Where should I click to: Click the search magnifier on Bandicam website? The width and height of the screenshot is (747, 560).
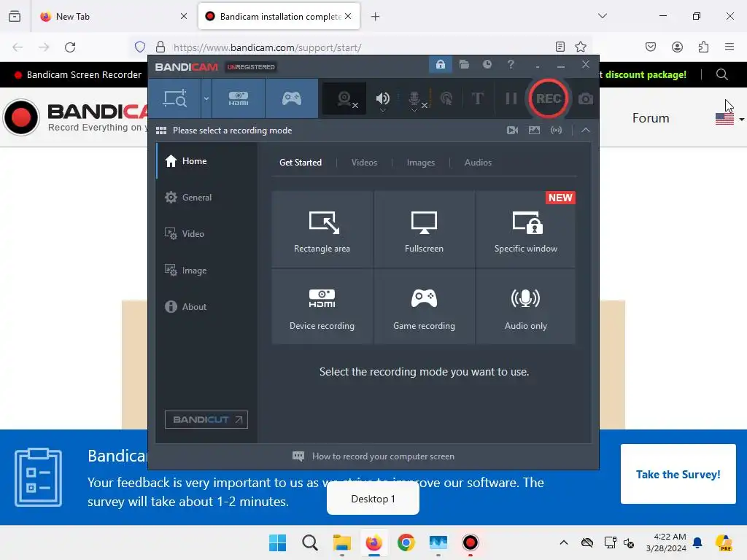point(721,75)
